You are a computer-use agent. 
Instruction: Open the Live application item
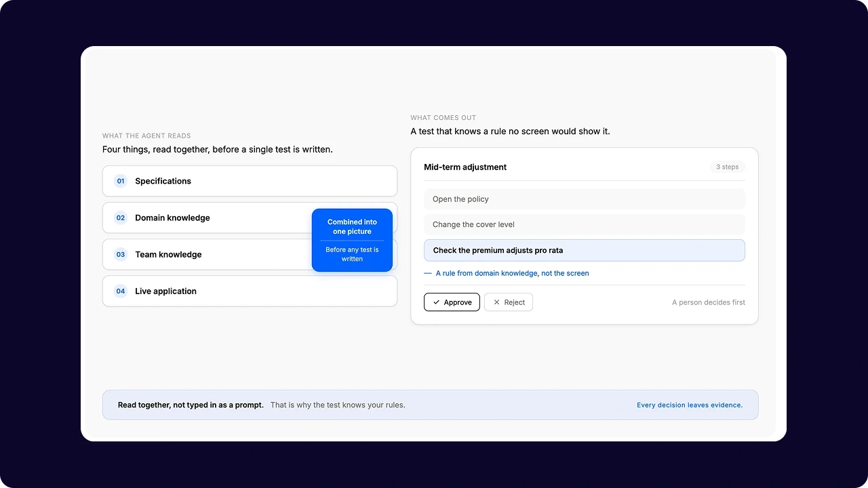250,291
